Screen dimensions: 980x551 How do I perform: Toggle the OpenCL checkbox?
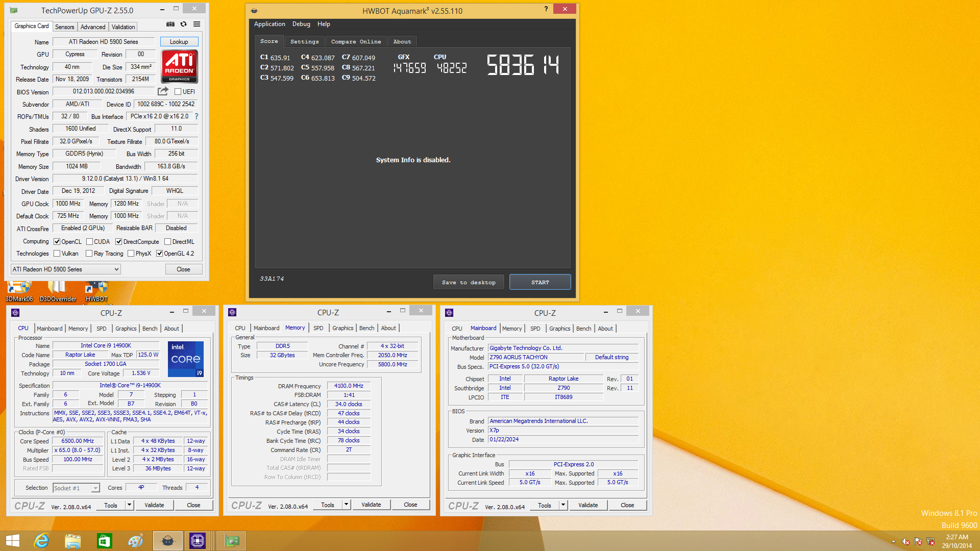pos(57,242)
